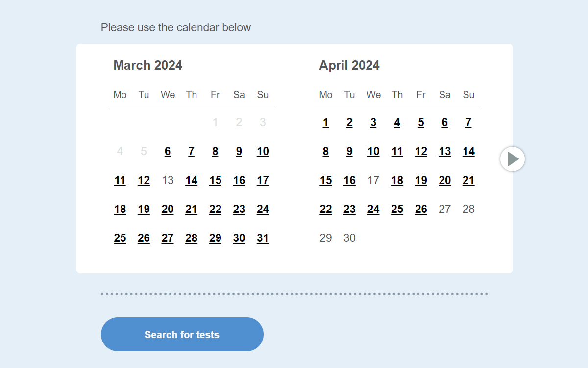This screenshot has height=368, width=588.
Task: Choose March 17 as the date
Action: click(263, 180)
